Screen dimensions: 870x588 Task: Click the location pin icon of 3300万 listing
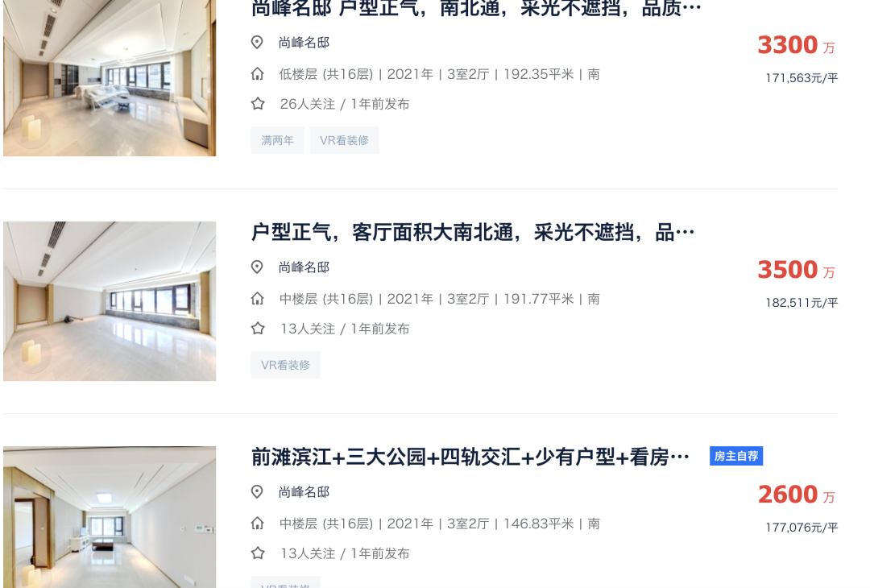coord(257,42)
